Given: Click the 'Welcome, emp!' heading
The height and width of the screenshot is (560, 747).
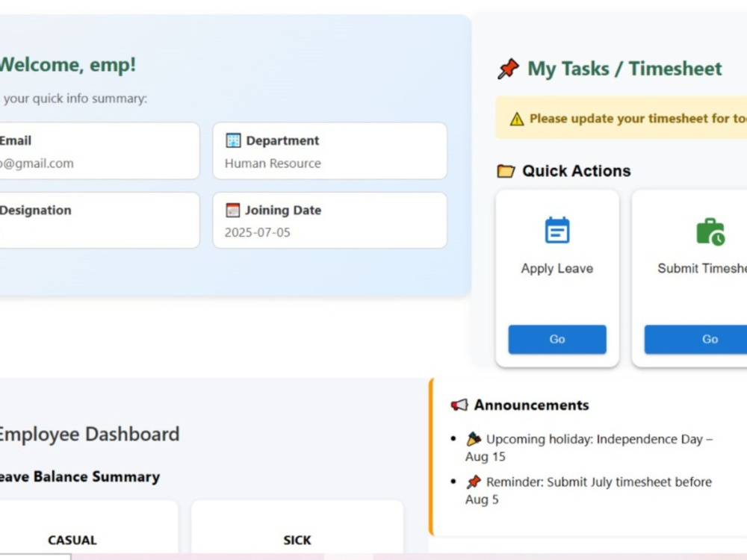Looking at the screenshot, I should tap(68, 65).
